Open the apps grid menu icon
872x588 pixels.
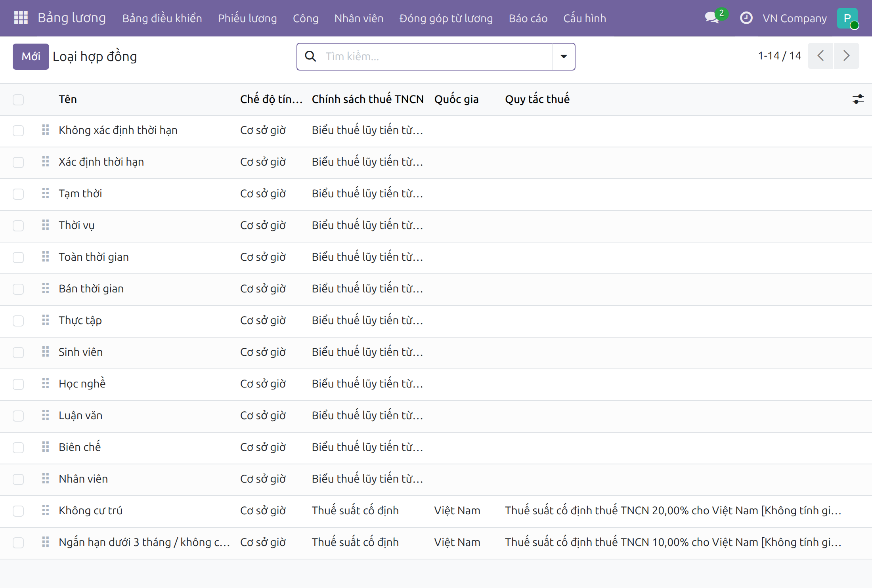click(x=21, y=18)
